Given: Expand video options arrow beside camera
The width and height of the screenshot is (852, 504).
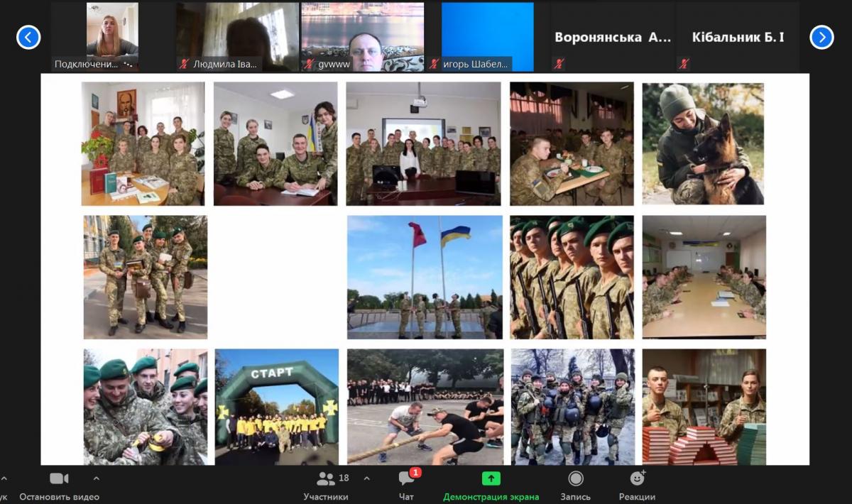Looking at the screenshot, I should (x=97, y=478).
